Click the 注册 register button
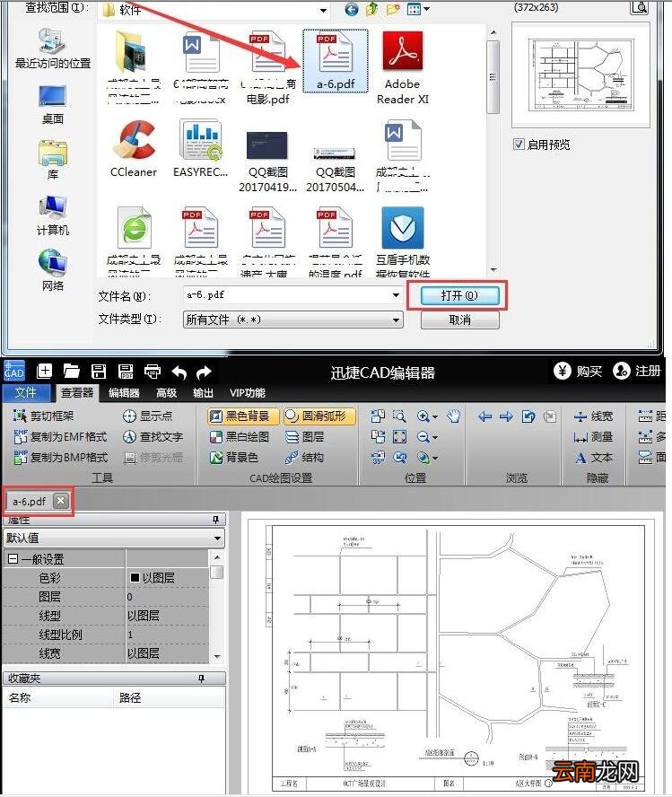The image size is (672, 797). (637, 371)
